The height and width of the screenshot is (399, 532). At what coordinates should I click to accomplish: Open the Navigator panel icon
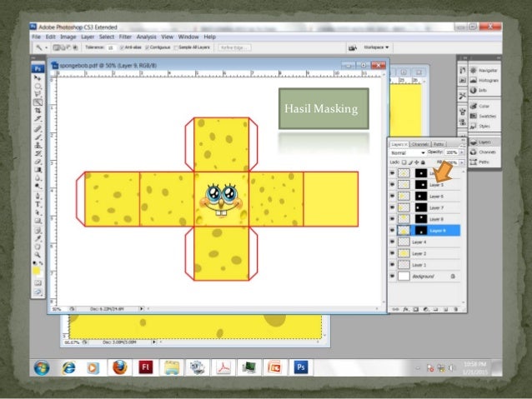tap(474, 70)
